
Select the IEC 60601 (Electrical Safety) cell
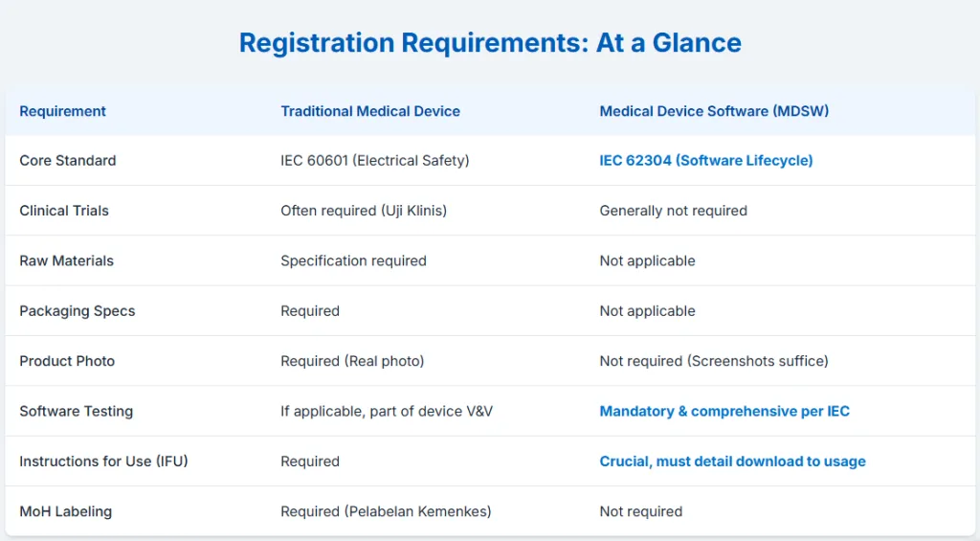click(x=375, y=161)
